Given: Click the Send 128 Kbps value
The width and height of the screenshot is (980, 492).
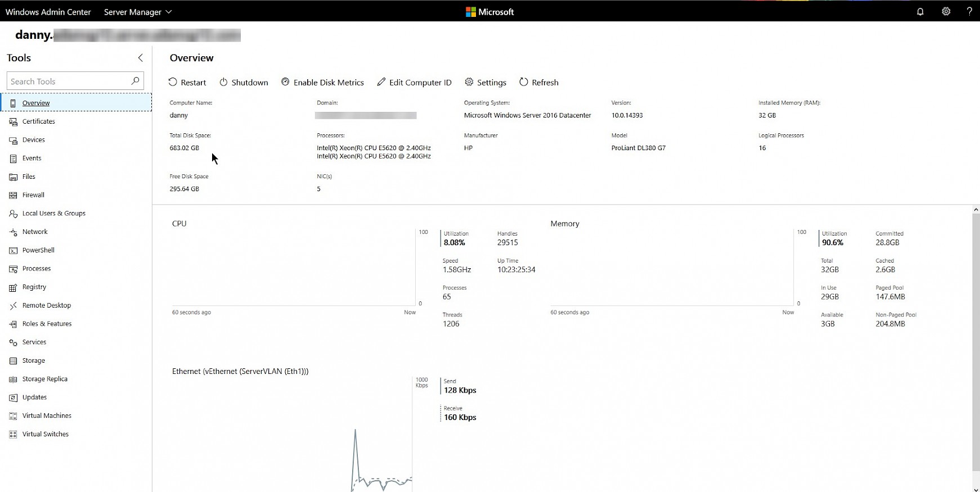Looking at the screenshot, I should tap(460, 390).
